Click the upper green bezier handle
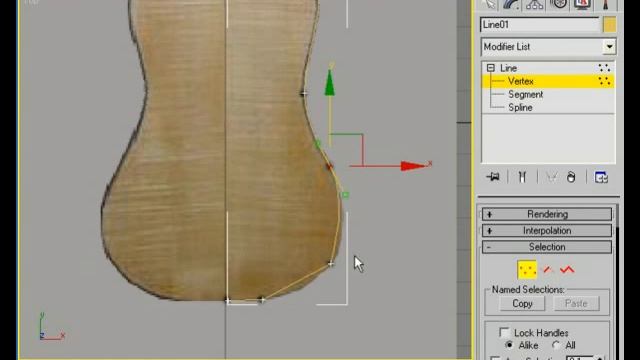 click(318, 144)
